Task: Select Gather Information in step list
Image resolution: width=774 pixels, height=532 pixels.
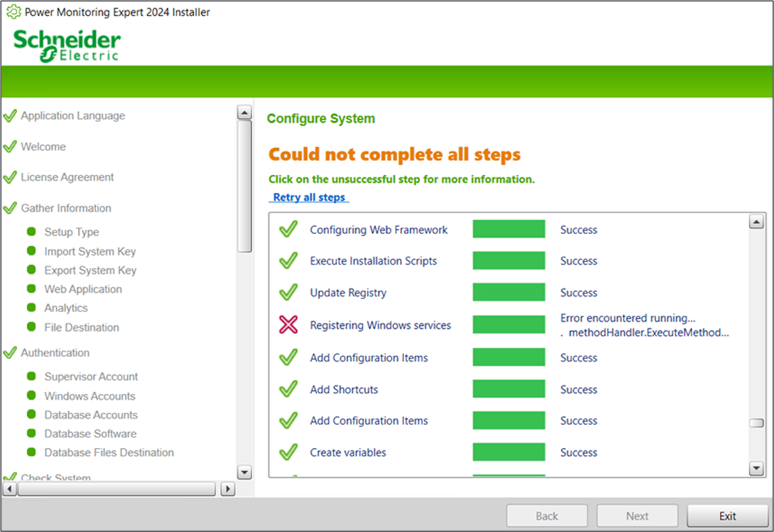Action: tap(66, 208)
